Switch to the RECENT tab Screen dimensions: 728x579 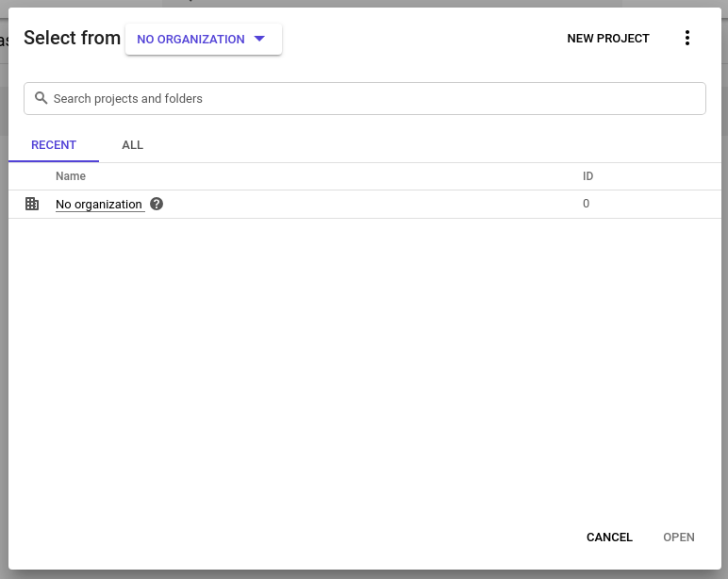(54, 145)
